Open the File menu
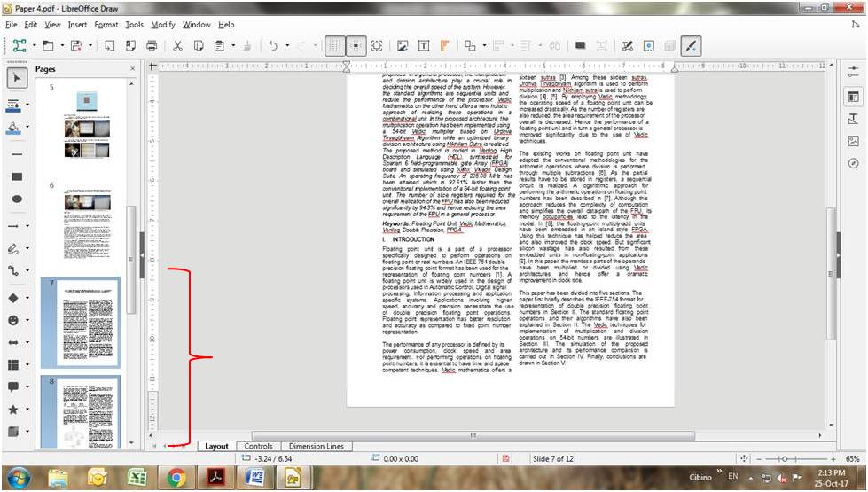 pyautogui.click(x=11, y=25)
